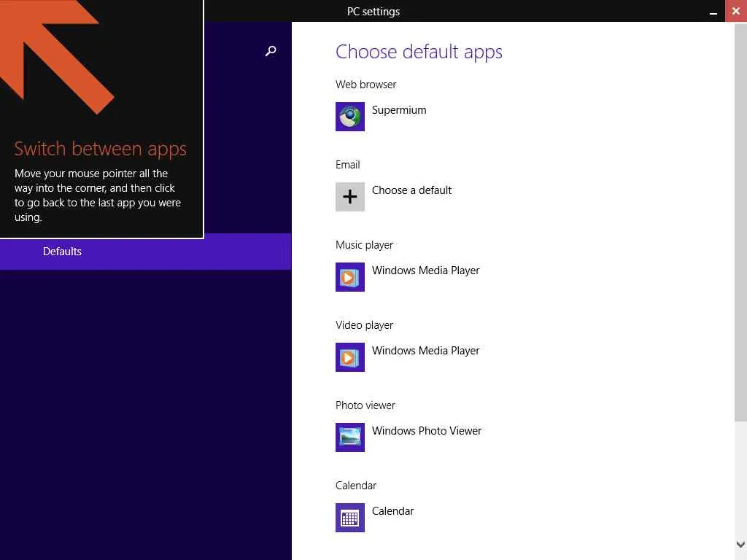This screenshot has width=747, height=560.
Task: Click the Windows Media Player label under Video player
Action: tap(425, 351)
